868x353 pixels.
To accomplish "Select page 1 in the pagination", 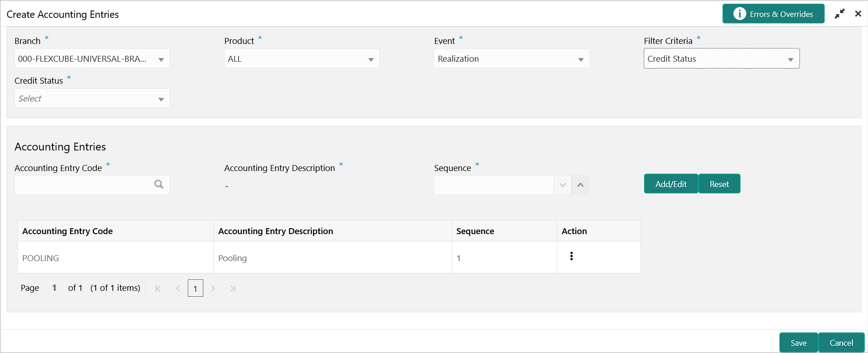I will click(196, 288).
